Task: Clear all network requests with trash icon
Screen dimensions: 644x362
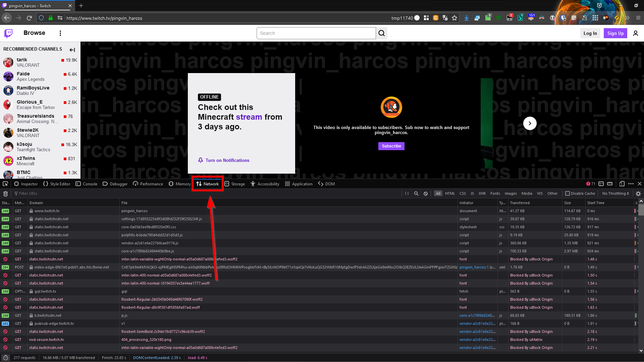Action: (x=5, y=193)
